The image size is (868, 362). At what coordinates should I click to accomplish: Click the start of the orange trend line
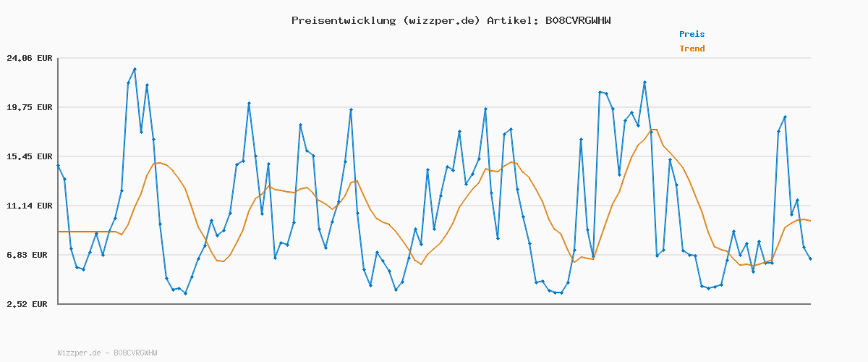pyautogui.click(x=59, y=232)
